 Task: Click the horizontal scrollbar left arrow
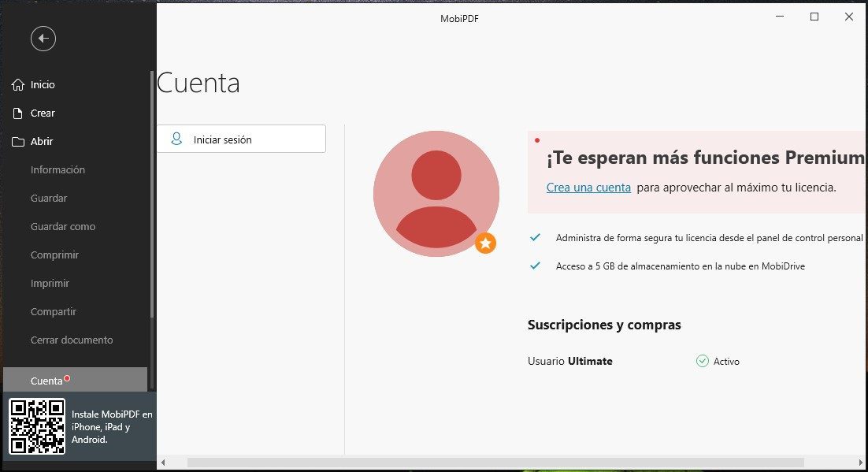[x=163, y=462]
